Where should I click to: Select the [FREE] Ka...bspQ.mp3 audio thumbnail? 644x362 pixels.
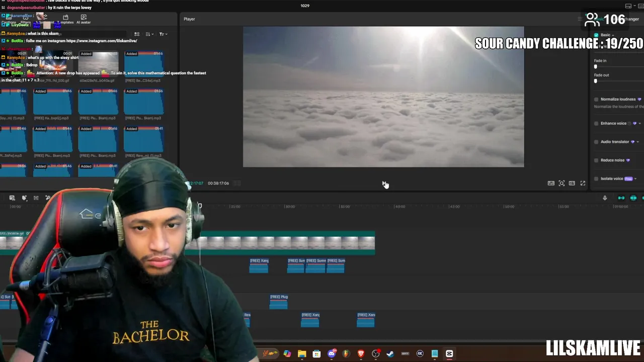[52, 101]
